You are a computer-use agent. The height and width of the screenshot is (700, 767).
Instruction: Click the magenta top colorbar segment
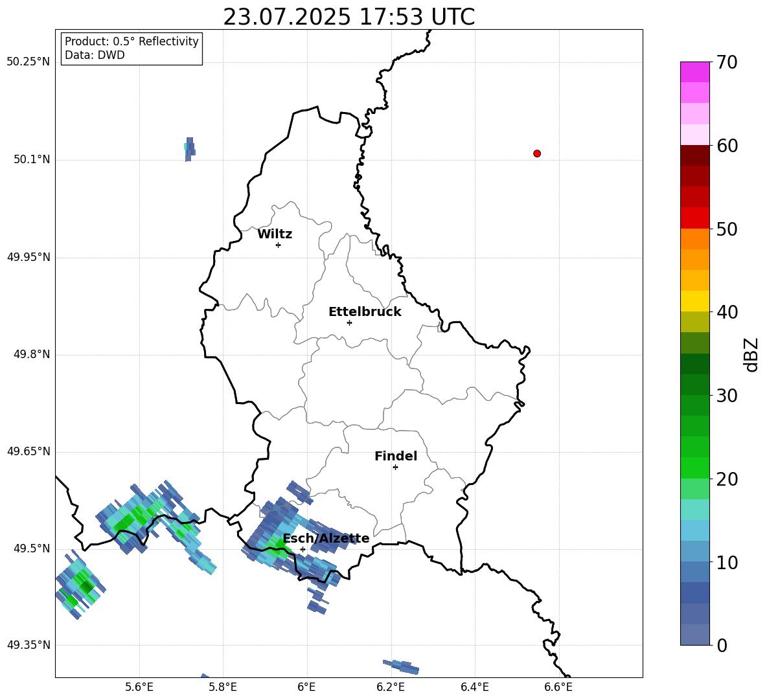click(x=694, y=72)
